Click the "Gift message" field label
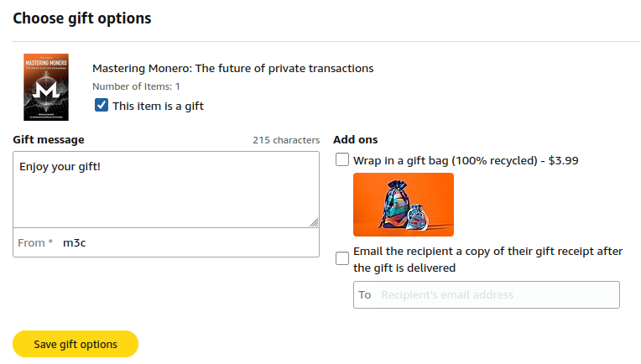 (49, 139)
